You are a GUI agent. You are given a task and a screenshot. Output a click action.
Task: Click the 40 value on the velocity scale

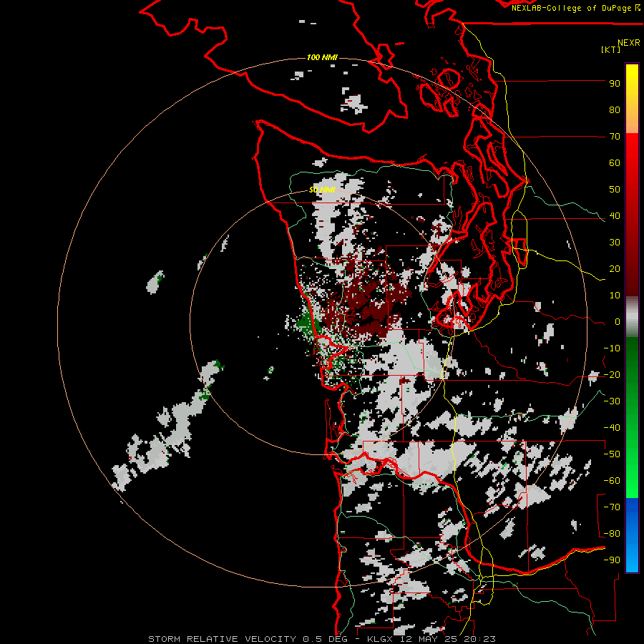[x=615, y=216]
